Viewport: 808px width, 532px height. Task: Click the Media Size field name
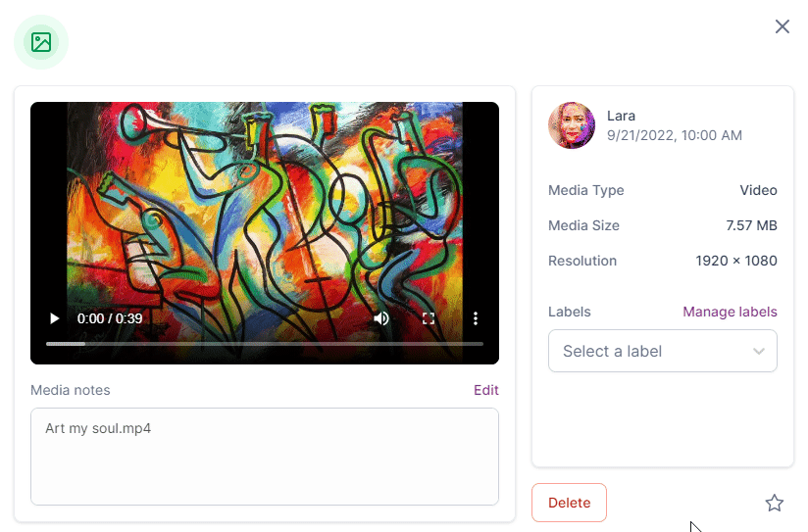click(583, 225)
